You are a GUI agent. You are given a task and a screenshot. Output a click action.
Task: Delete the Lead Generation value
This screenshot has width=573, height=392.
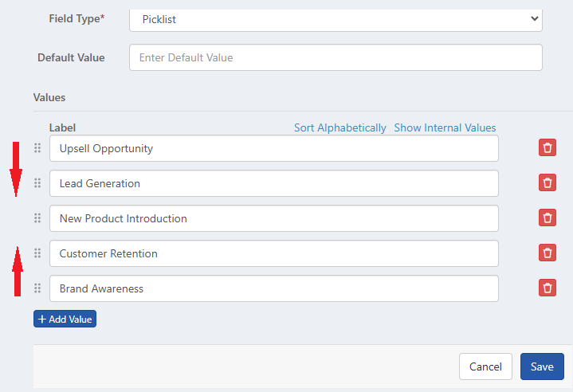click(x=547, y=183)
